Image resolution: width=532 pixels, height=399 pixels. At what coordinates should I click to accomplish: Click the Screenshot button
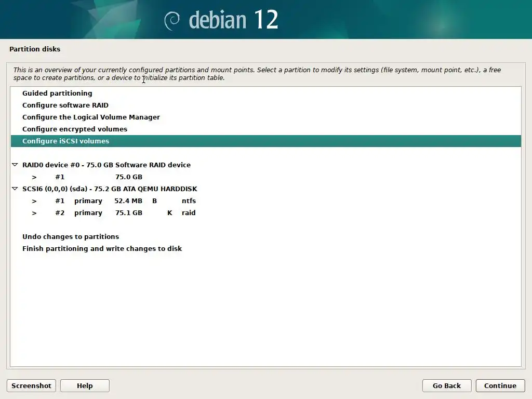tap(31, 386)
